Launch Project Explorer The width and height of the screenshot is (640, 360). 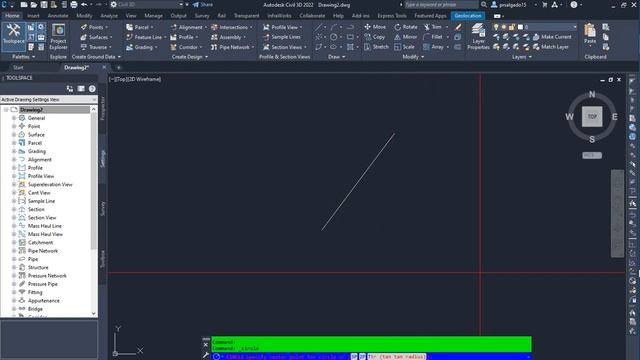coord(58,37)
